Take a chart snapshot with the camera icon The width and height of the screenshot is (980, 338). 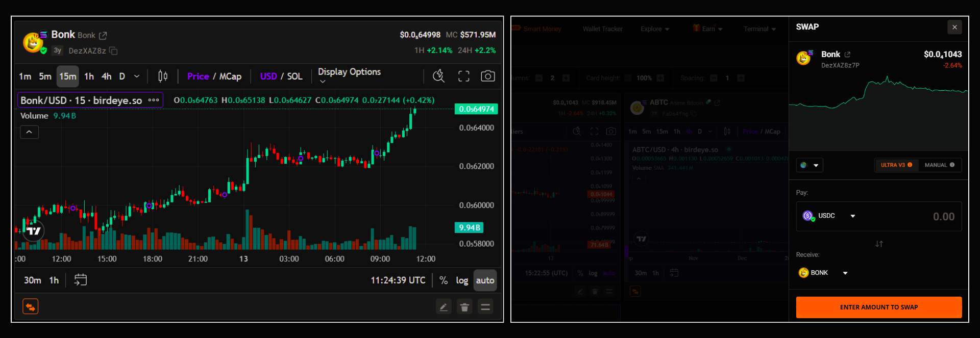coord(488,76)
